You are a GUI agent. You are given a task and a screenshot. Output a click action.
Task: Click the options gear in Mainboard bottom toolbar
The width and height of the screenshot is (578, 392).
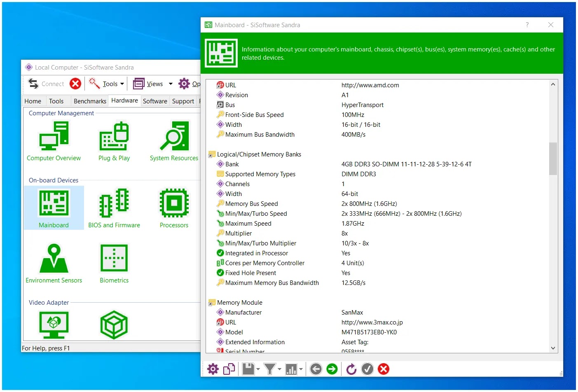coord(213,369)
